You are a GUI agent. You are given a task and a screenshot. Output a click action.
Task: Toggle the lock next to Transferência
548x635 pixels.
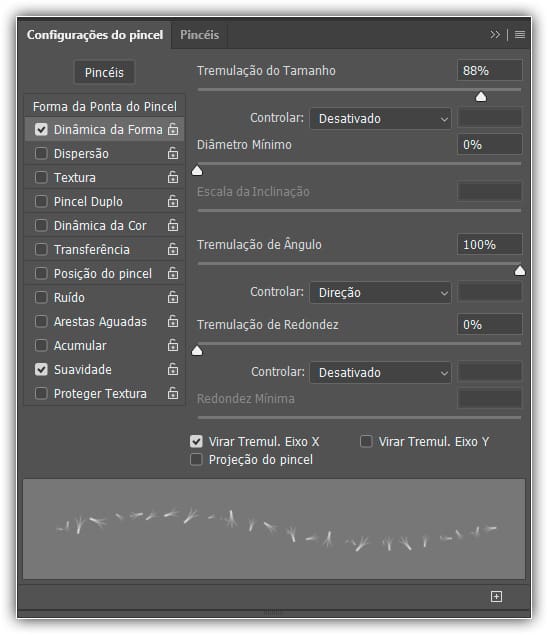point(173,249)
